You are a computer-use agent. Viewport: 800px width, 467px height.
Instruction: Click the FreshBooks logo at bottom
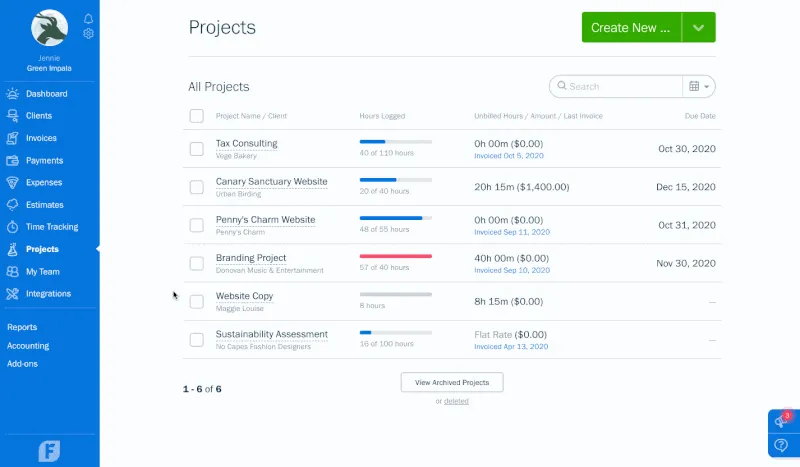point(50,450)
